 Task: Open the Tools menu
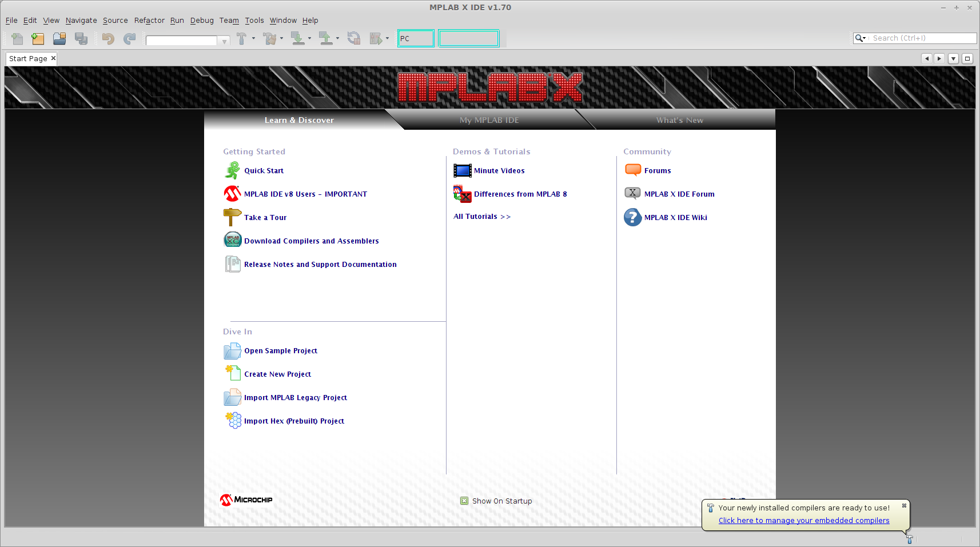coord(254,21)
